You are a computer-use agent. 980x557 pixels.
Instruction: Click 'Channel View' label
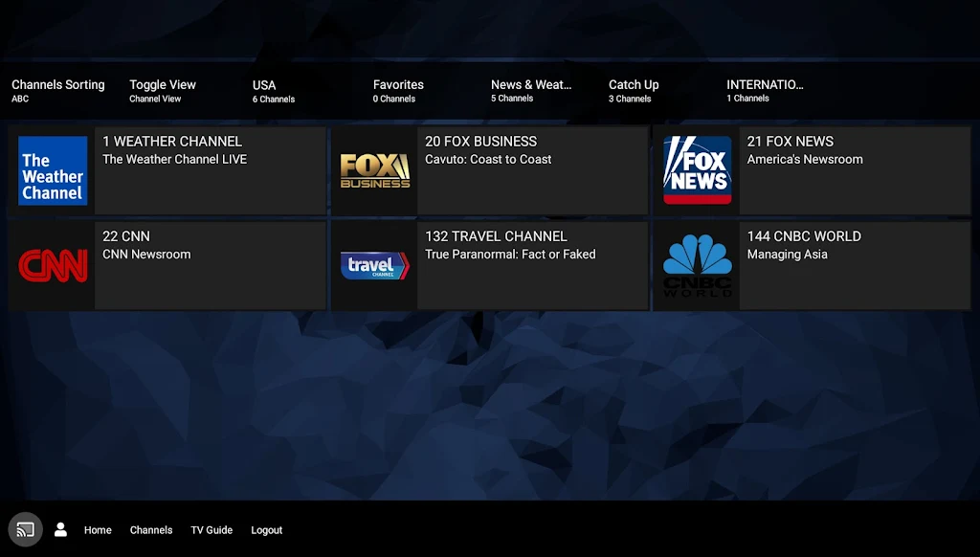(x=155, y=99)
